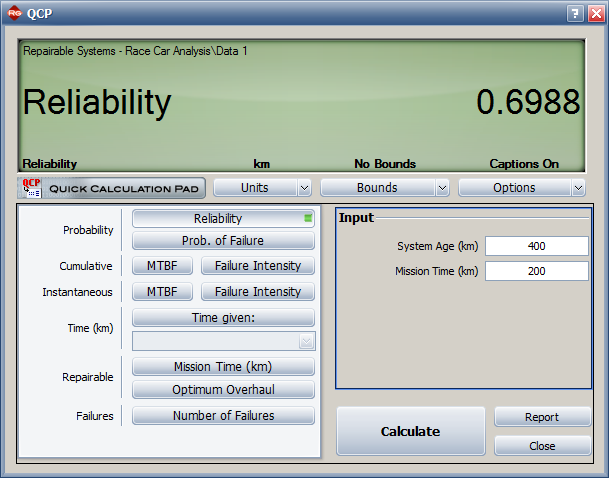This screenshot has width=609, height=478.
Task: Select Prob. of Failure calculation
Action: click(223, 240)
